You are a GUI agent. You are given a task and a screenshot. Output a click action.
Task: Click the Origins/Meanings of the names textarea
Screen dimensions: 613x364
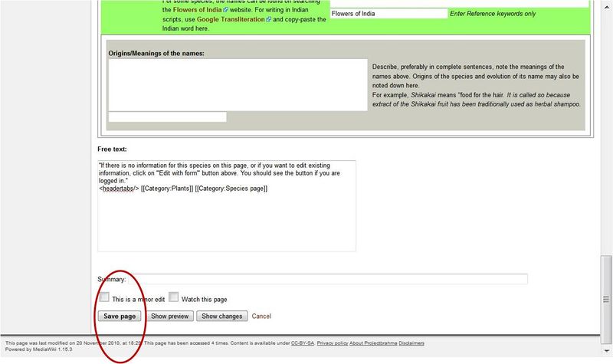238,85
